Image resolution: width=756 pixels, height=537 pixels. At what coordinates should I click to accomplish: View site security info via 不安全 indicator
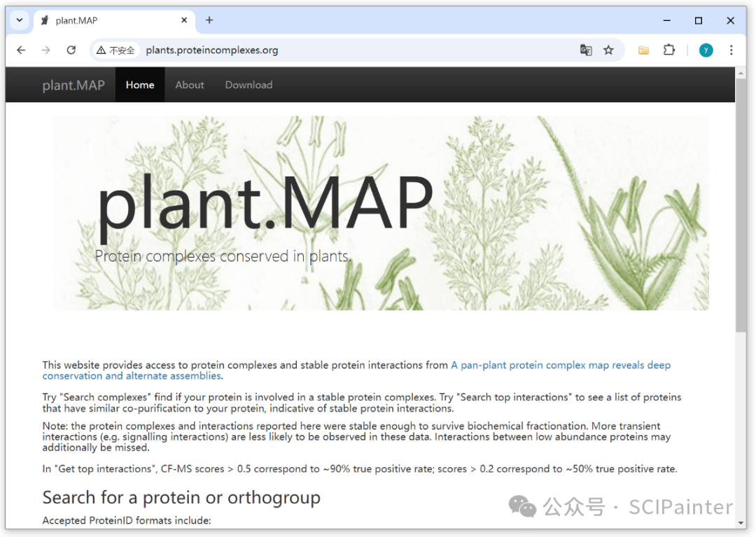pyautogui.click(x=115, y=50)
